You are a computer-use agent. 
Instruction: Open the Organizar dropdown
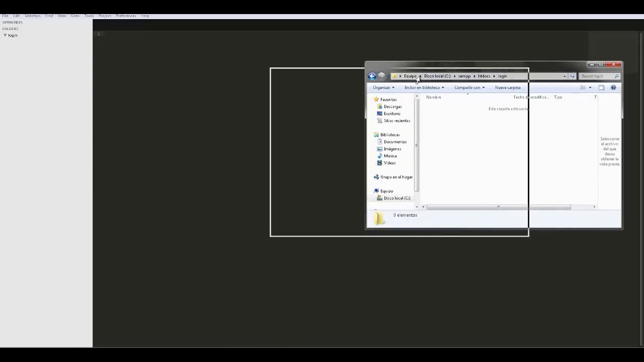point(383,87)
